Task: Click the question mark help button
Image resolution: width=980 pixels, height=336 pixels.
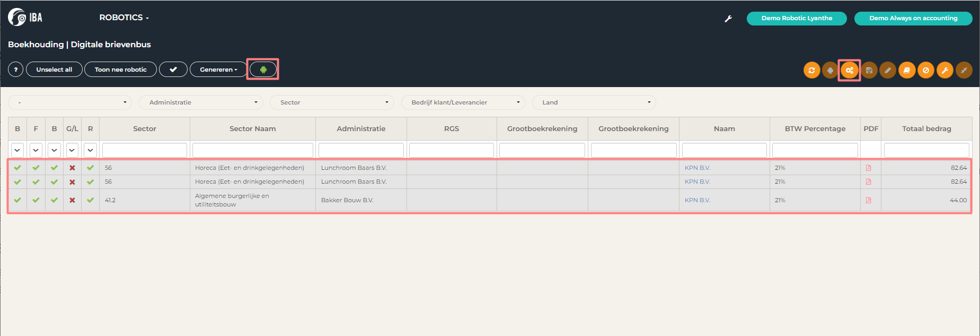Action: click(16, 70)
